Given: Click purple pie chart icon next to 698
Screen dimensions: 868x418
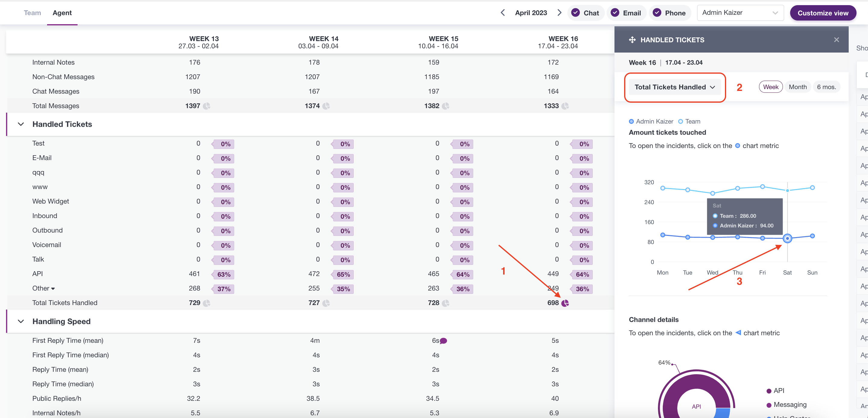Looking at the screenshot, I should click(565, 303).
